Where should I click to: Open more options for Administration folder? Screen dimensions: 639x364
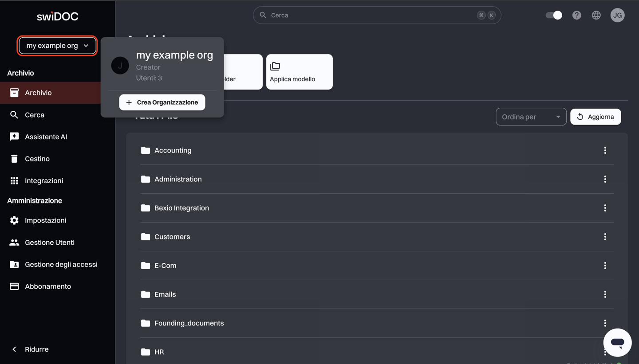click(605, 179)
